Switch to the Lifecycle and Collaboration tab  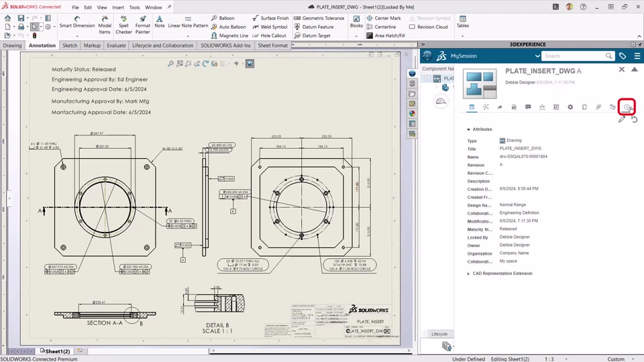pyautogui.click(x=162, y=46)
